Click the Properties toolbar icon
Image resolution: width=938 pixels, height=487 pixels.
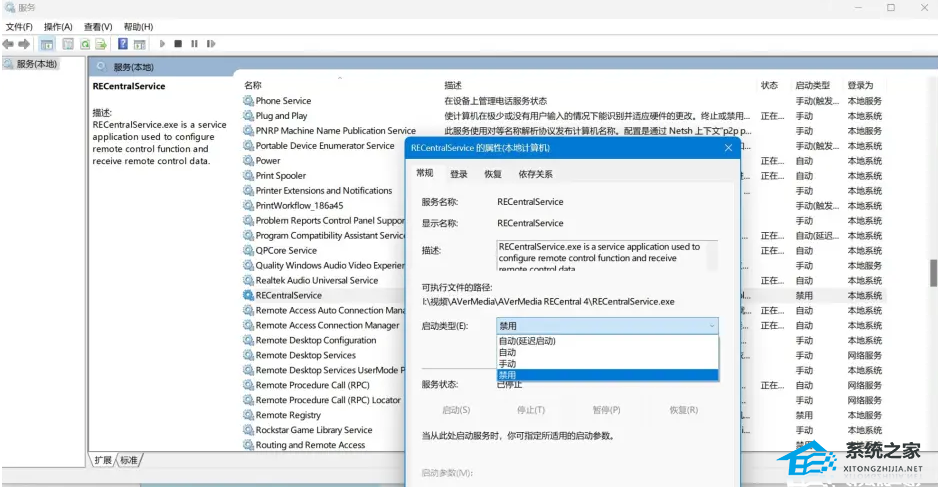click(x=68, y=44)
